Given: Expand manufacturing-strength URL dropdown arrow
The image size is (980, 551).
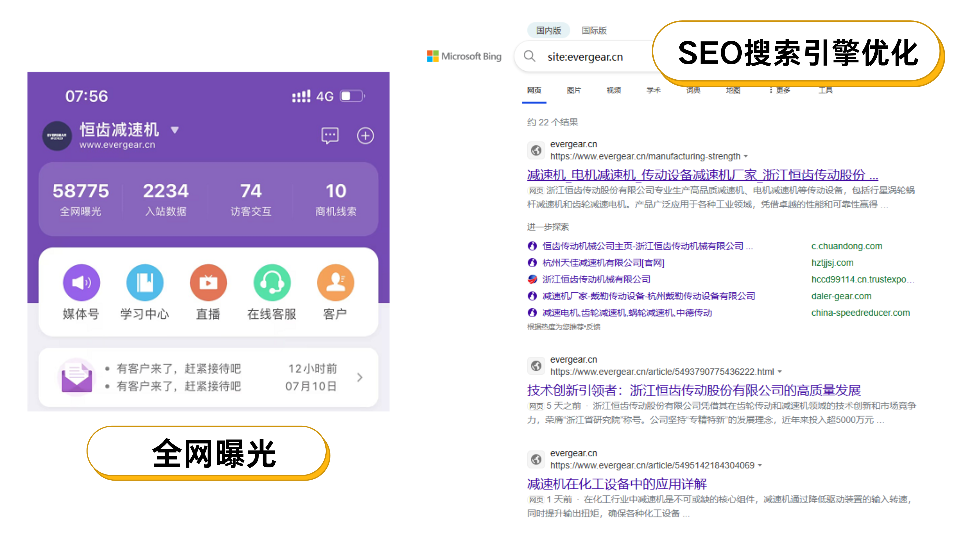Looking at the screenshot, I should click(746, 156).
